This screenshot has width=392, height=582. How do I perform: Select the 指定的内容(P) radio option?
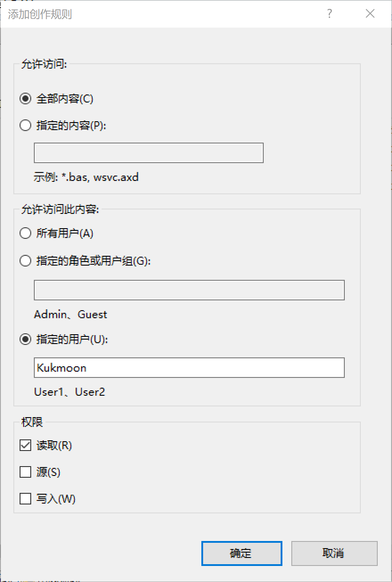point(25,126)
